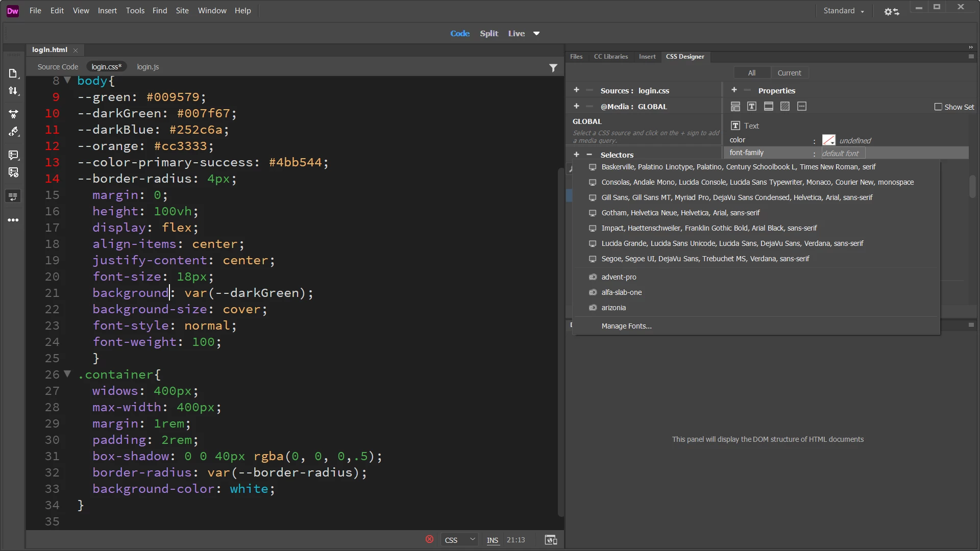Viewport: 980px width, 551px height.
Task: Click the lint error indicator in status bar
Action: point(429,539)
